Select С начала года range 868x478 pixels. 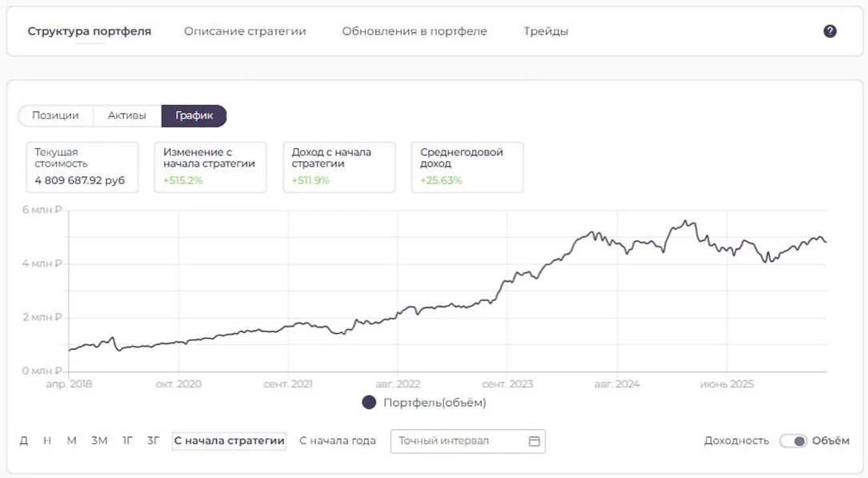[337, 441]
